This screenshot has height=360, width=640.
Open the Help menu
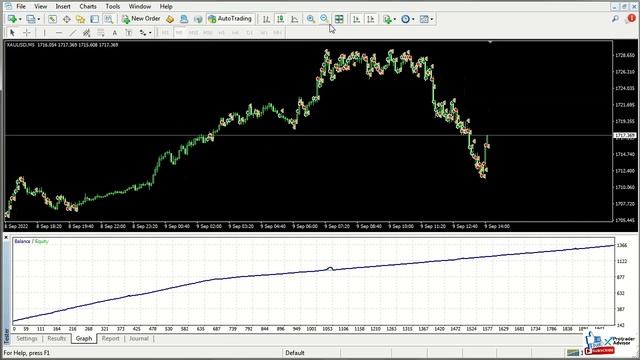point(166,7)
